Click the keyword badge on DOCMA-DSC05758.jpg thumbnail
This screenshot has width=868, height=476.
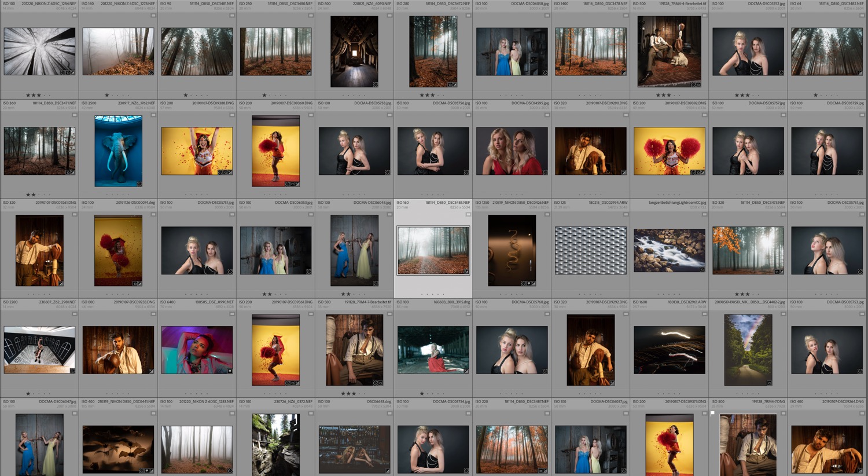click(387, 172)
